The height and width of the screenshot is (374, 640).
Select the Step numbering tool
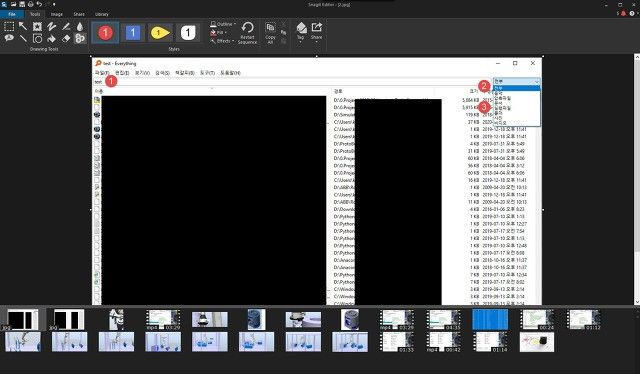[x=80, y=38]
